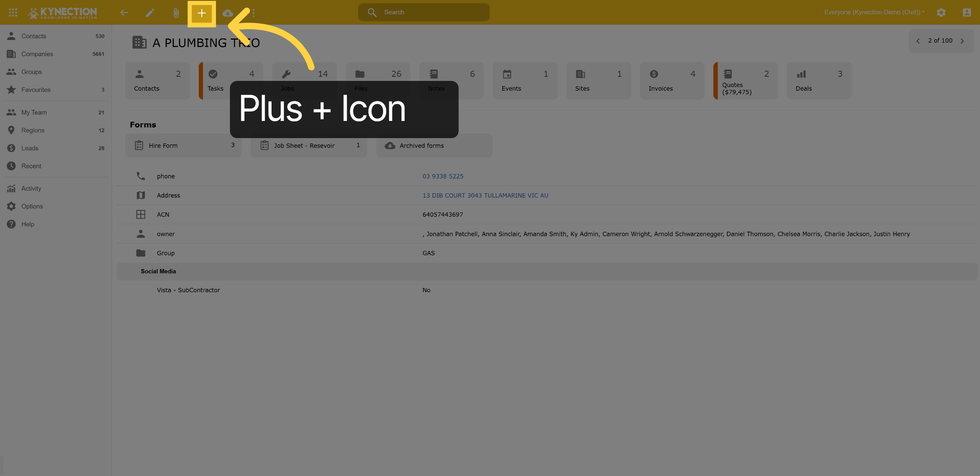Screen dimensions: 980x476
Task: Open the settings gear in top bar
Action: 941,12
